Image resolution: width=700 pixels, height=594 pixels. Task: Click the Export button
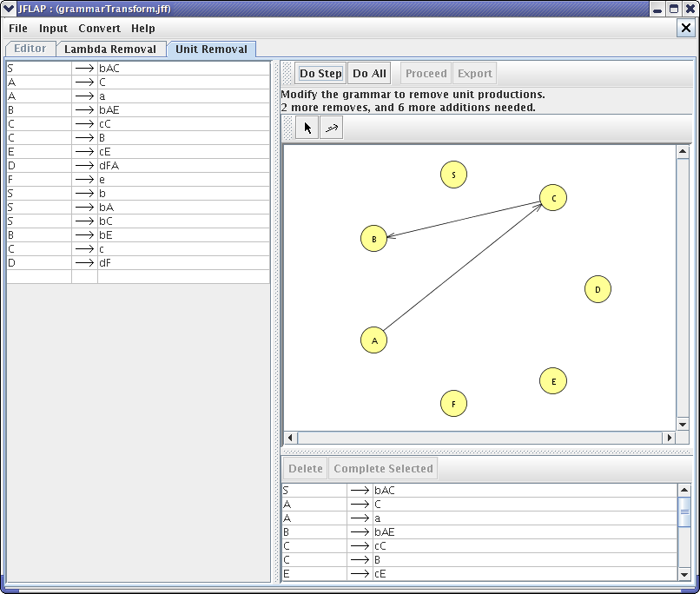474,73
